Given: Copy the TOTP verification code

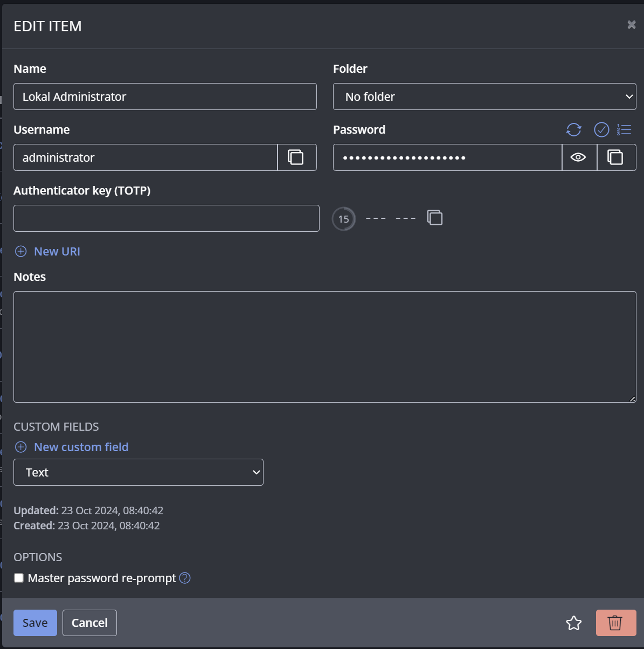Looking at the screenshot, I should [x=435, y=218].
